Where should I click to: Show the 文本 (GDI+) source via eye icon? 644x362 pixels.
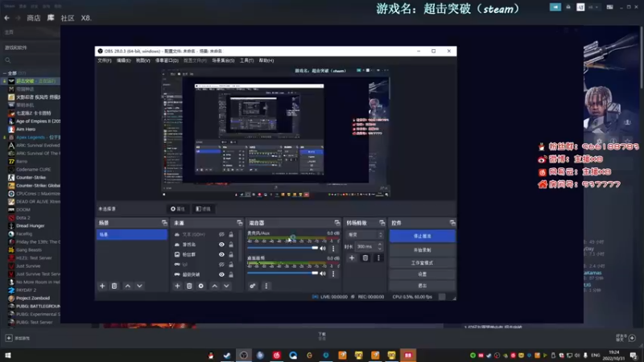(221, 234)
